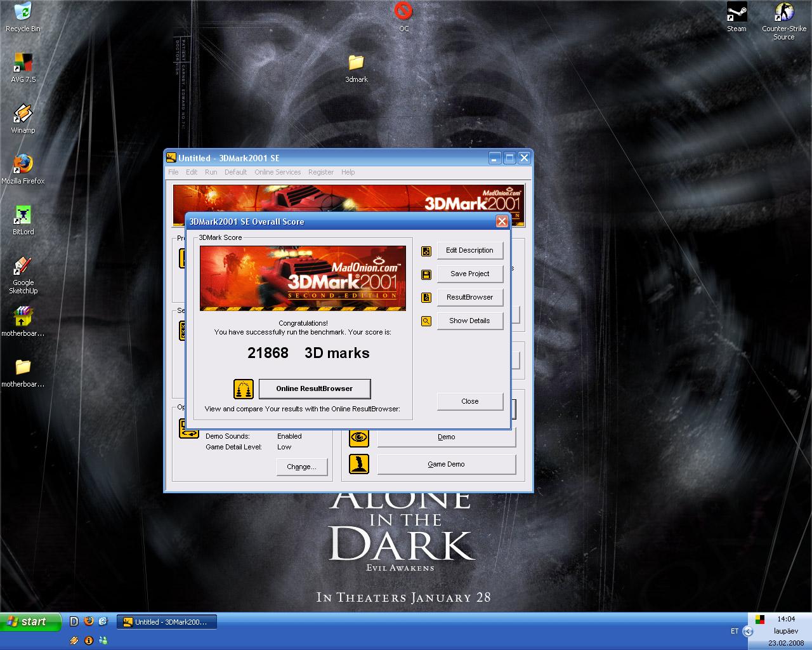Viewport: 812px width, 650px height.
Task: Open Mozilla Firefox desktop shortcut
Action: click(x=23, y=169)
